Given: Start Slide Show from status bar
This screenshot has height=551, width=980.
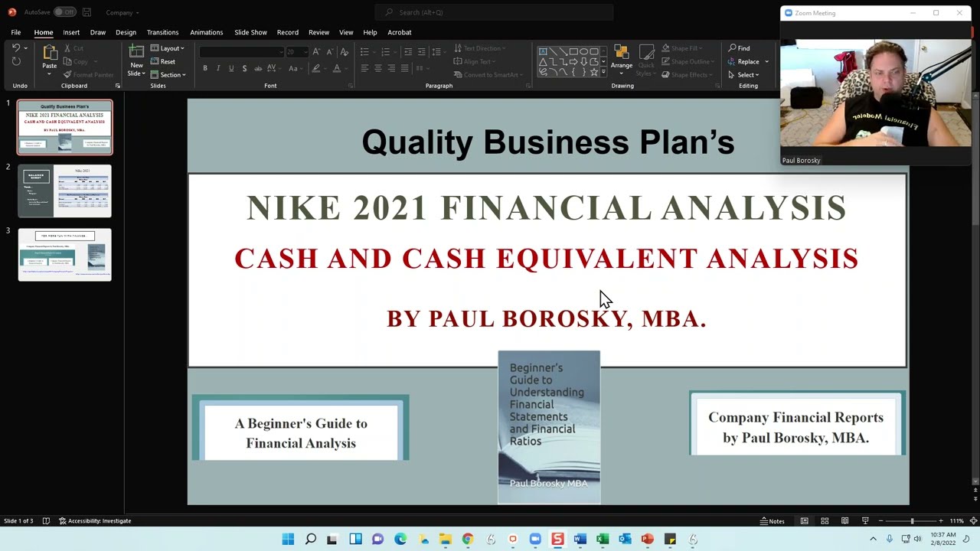Looking at the screenshot, I should point(865,521).
